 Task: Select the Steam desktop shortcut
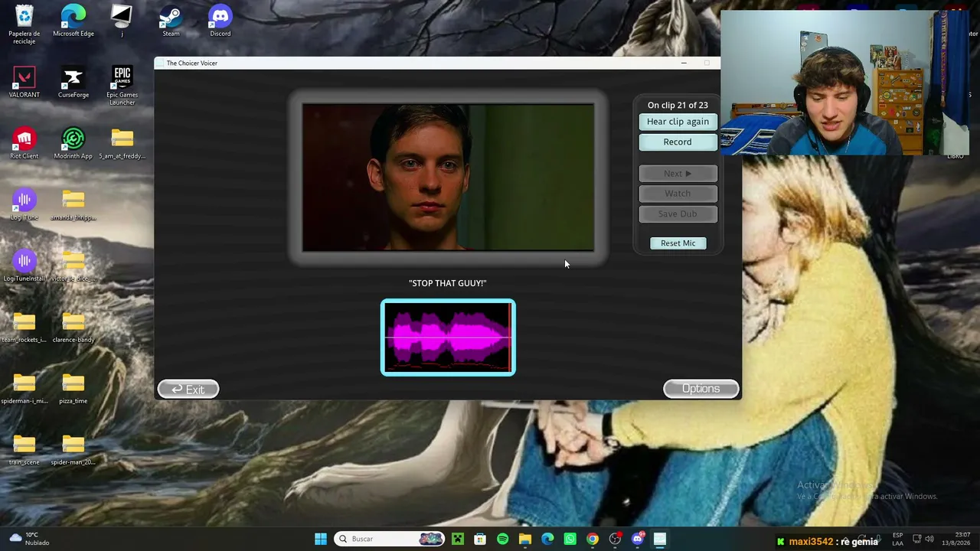171,21
